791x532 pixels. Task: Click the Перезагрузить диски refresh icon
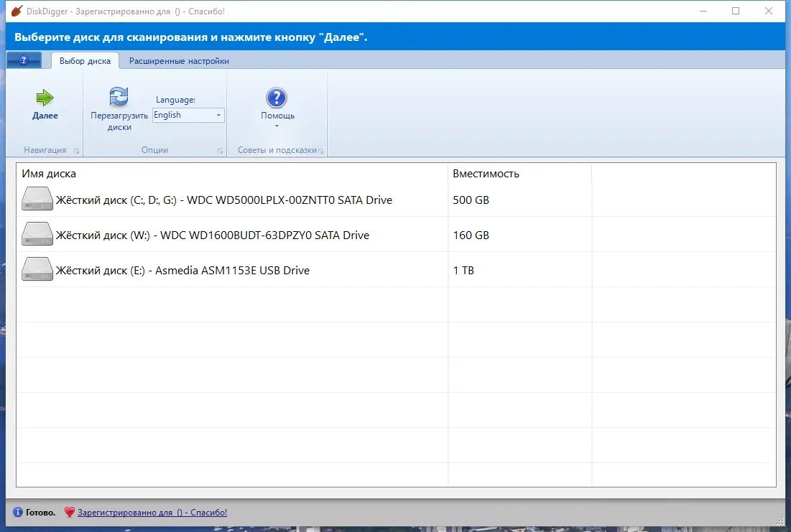[x=119, y=96]
